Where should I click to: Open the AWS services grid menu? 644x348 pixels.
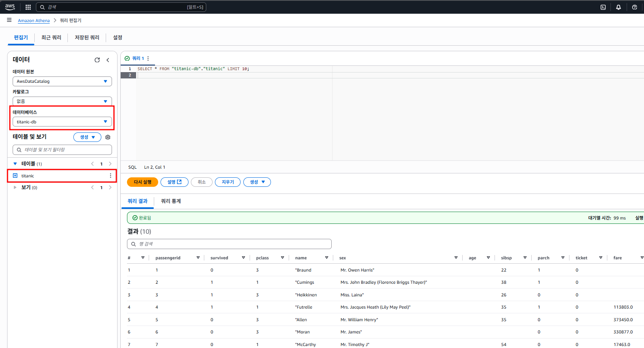coord(28,7)
